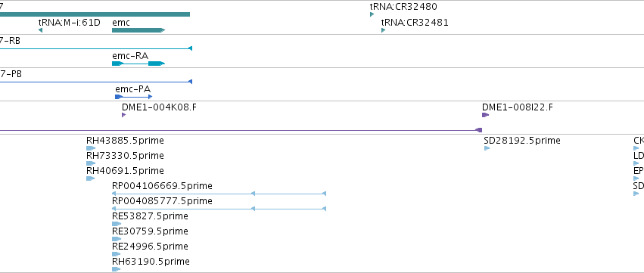Click the RH63190.5prime EST glyph
Viewport: 644px width, 273px height.
117,269
